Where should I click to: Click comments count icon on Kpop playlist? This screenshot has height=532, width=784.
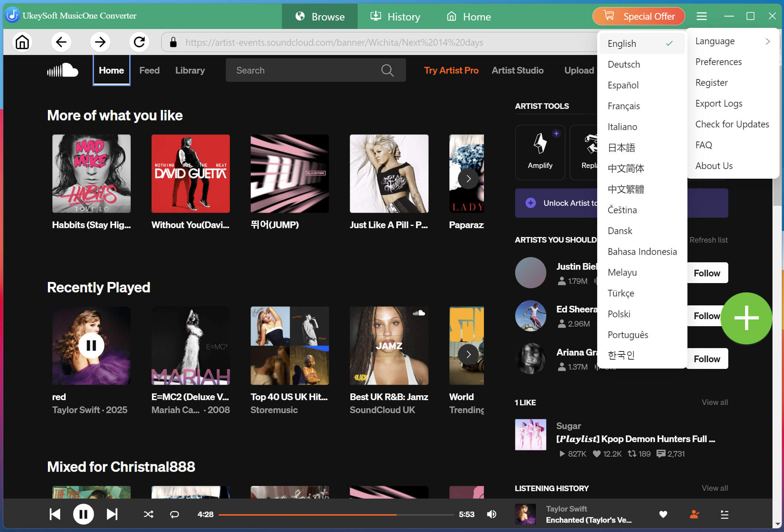661,454
